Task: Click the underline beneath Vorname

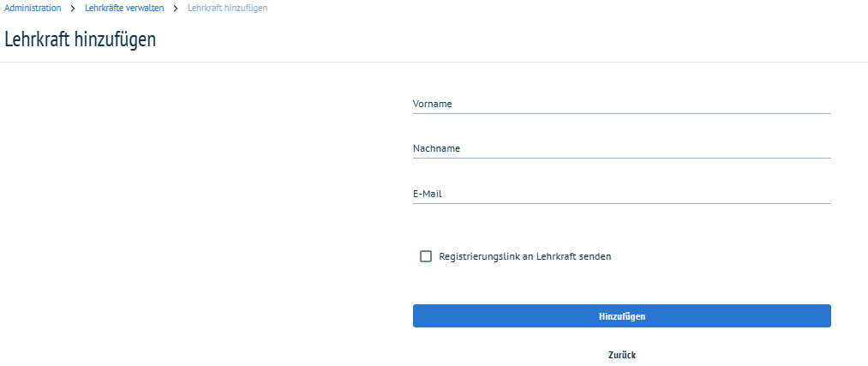Action: pyautogui.click(x=622, y=113)
